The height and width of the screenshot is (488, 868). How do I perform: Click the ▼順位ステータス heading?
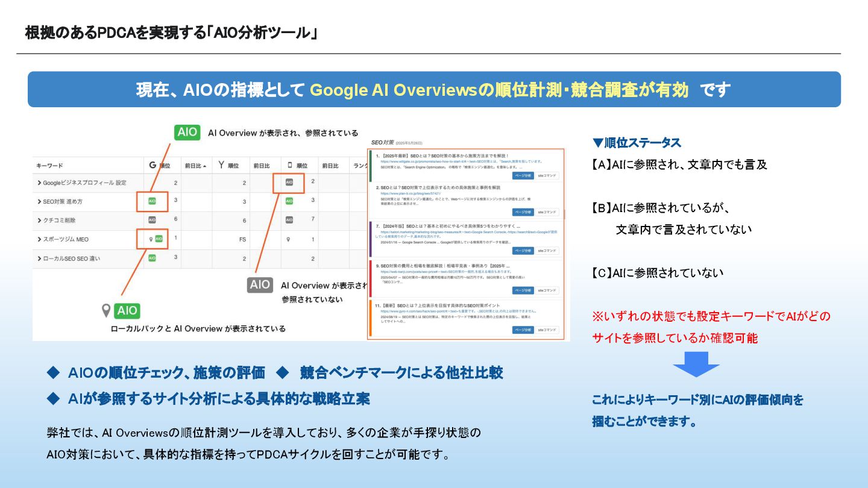pos(637,143)
